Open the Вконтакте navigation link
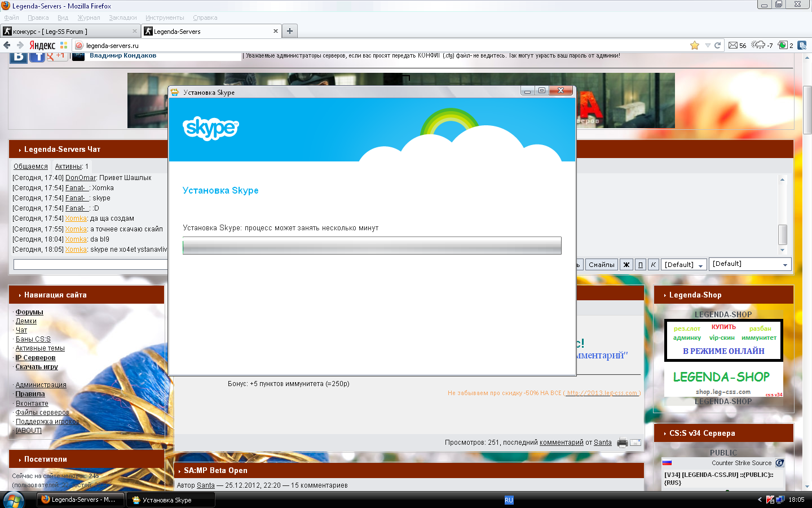The height and width of the screenshot is (508, 812). (x=32, y=404)
